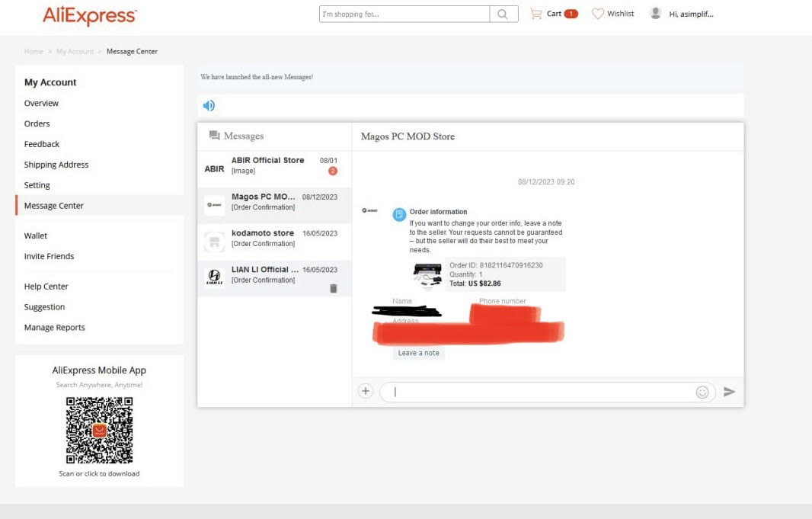Open Wallet in sidebar
The height and width of the screenshot is (519, 812).
point(36,235)
